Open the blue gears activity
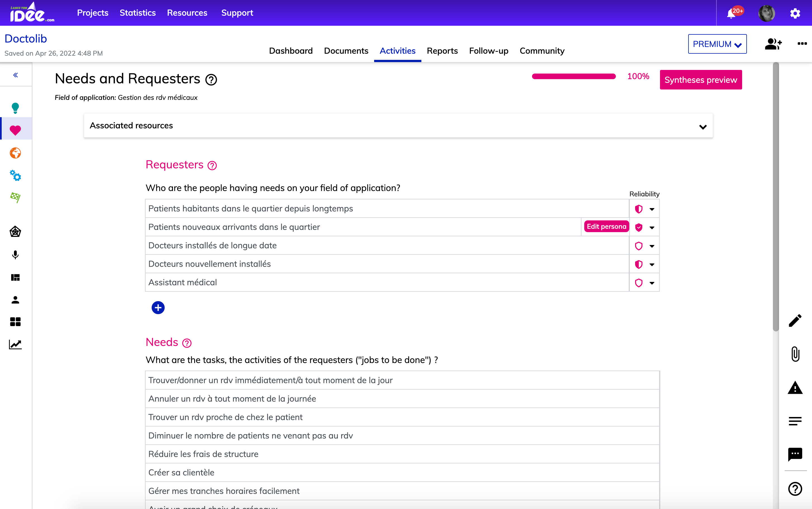 coord(15,175)
